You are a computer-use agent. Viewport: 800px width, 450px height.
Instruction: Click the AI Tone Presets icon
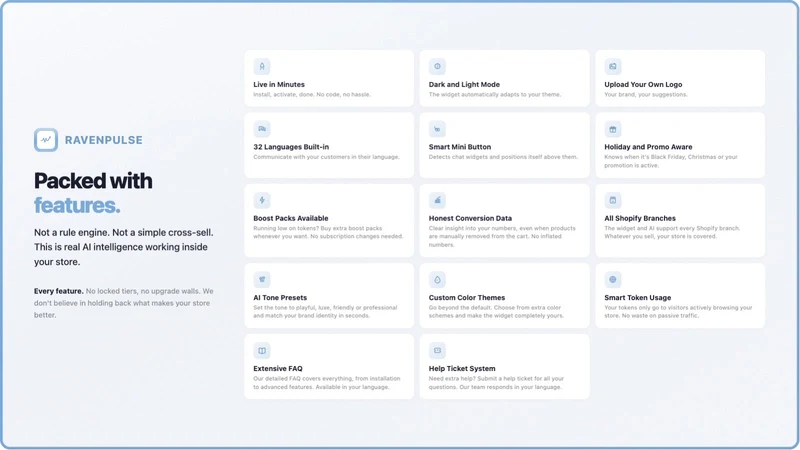coord(262,280)
